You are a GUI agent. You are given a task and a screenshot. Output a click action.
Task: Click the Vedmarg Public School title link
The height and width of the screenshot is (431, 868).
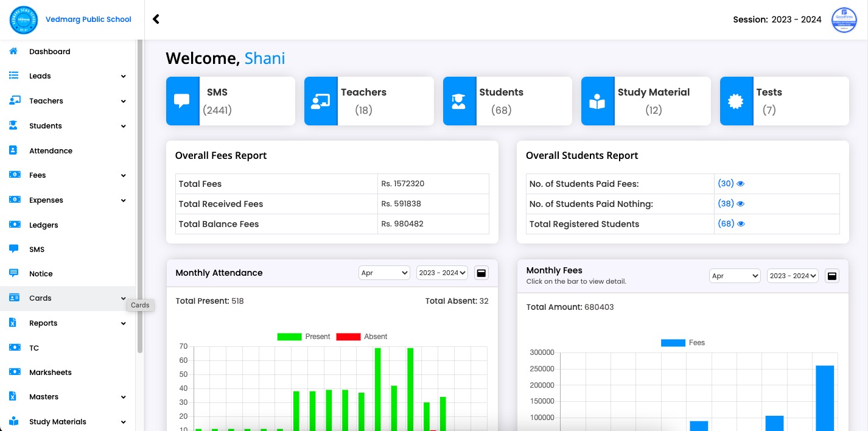point(88,19)
